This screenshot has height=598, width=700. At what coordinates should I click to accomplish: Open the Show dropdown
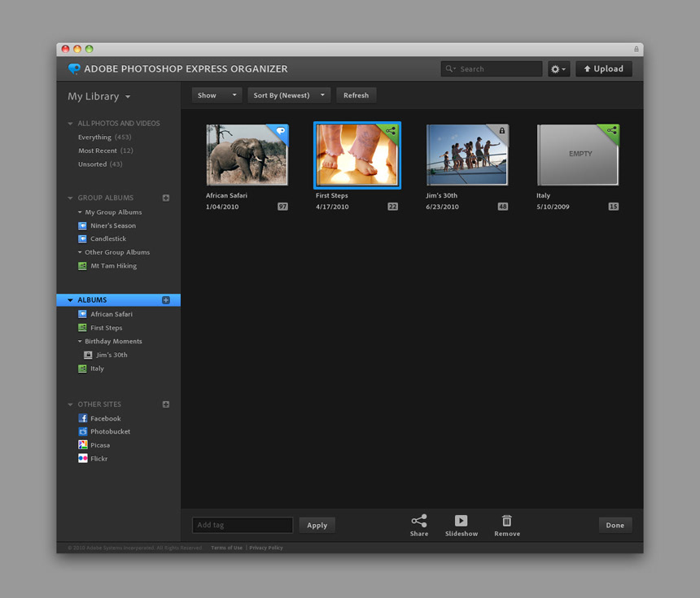pyautogui.click(x=217, y=95)
